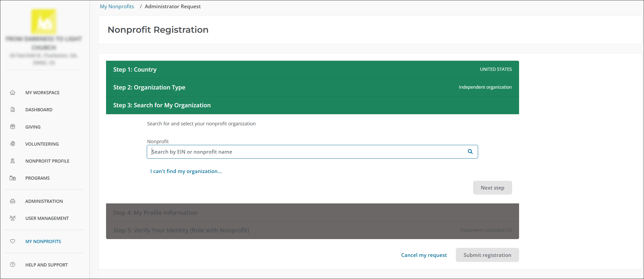Click the Programs icon in sidebar
Screen dimensions: 644x279
point(12,178)
